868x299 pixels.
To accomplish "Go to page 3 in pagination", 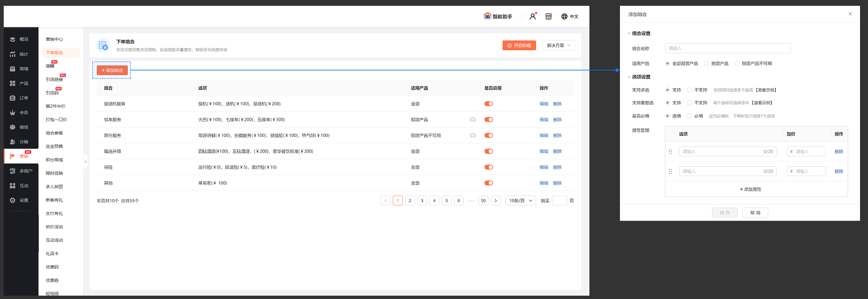I will pos(422,201).
